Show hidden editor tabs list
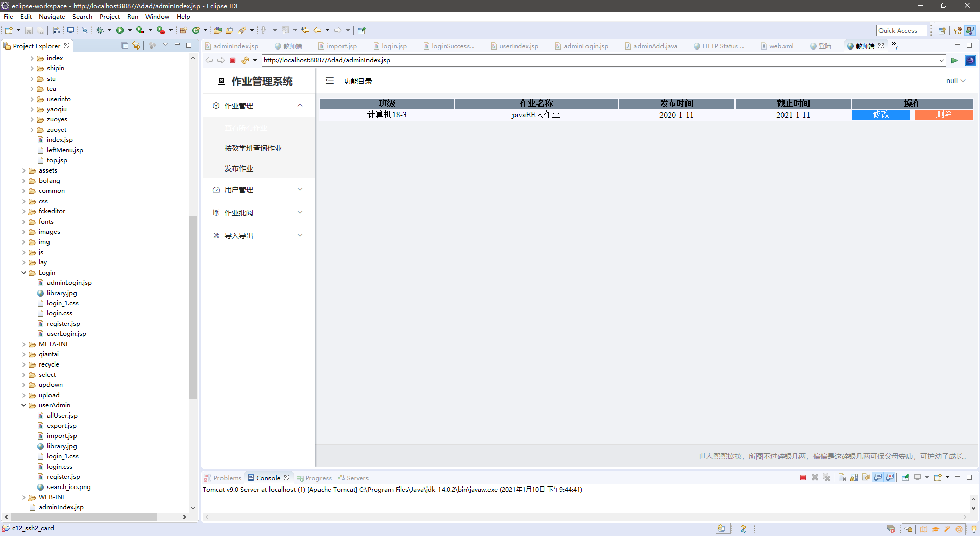 click(x=895, y=46)
